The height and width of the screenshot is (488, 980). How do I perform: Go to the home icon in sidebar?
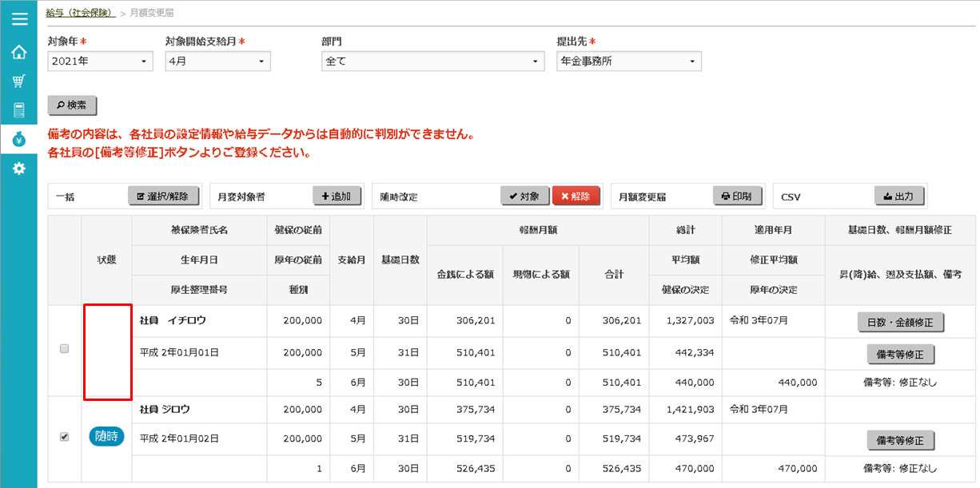(19, 53)
